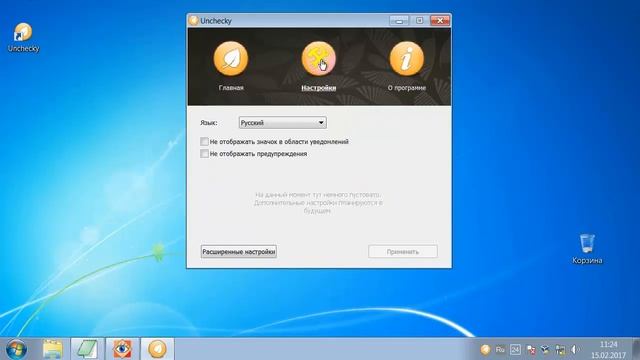The width and height of the screenshot is (640, 360).
Task: Click the Настройки tab label
Action: coord(318,88)
